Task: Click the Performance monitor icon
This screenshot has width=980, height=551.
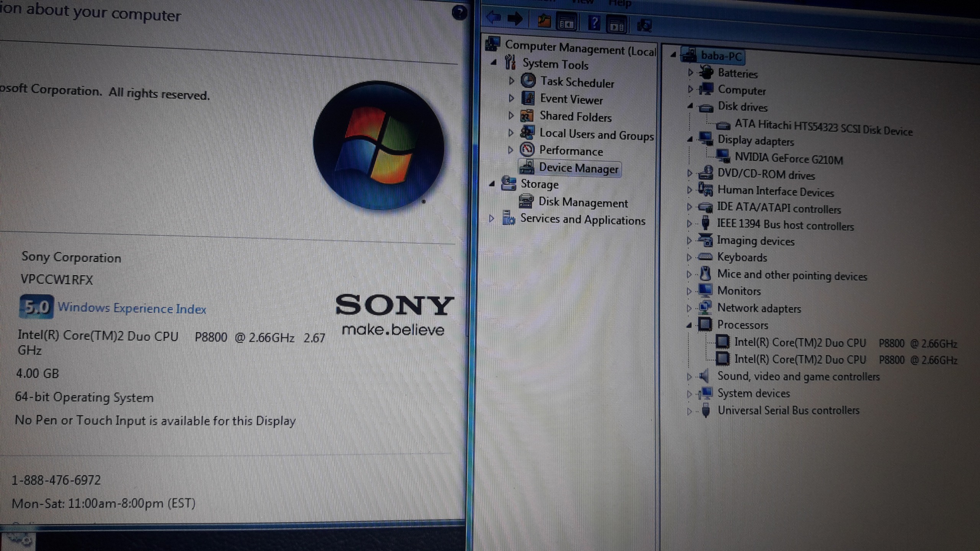Action: click(x=527, y=149)
